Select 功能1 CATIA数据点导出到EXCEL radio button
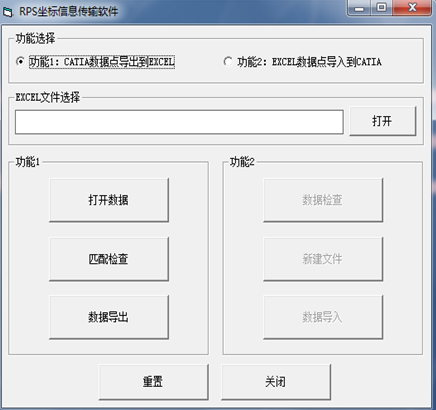 tap(20, 62)
